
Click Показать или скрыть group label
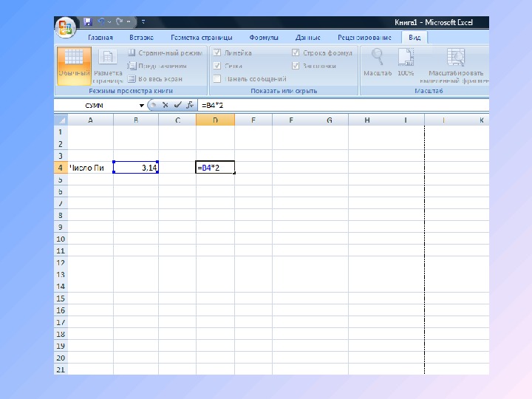tap(284, 91)
